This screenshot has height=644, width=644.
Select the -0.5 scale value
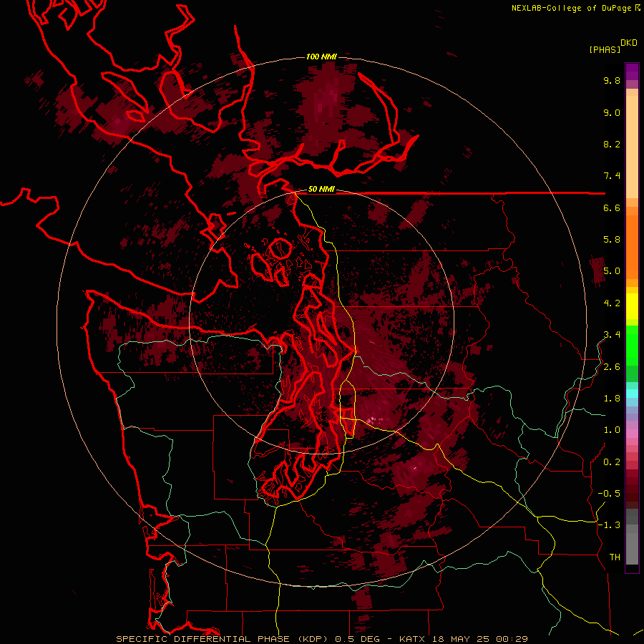tap(609, 494)
